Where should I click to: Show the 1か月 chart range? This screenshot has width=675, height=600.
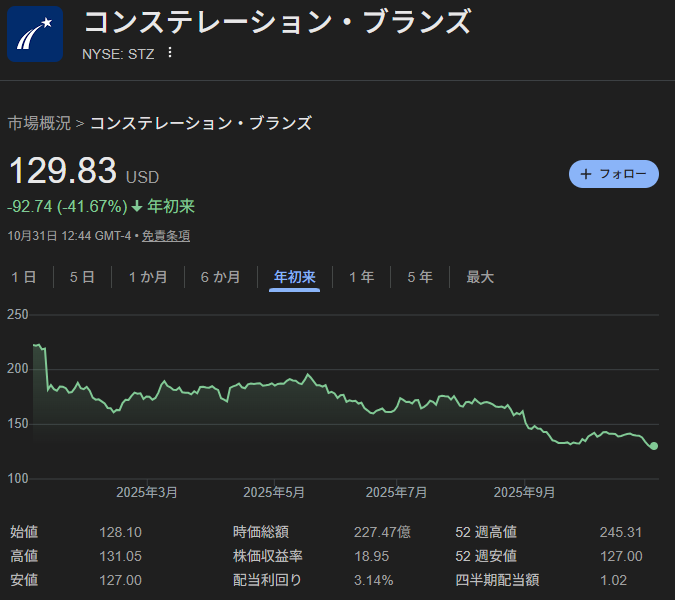tap(147, 277)
